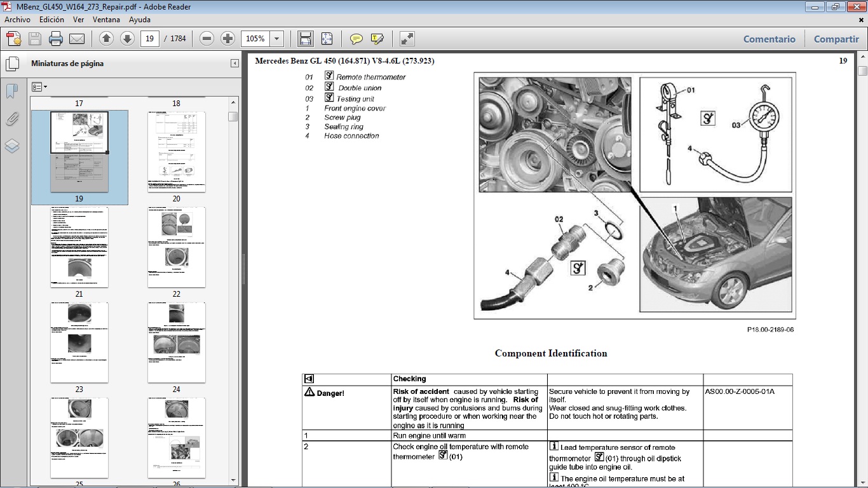The width and height of the screenshot is (868, 488).
Task: Click the Print icon
Action: tap(56, 39)
